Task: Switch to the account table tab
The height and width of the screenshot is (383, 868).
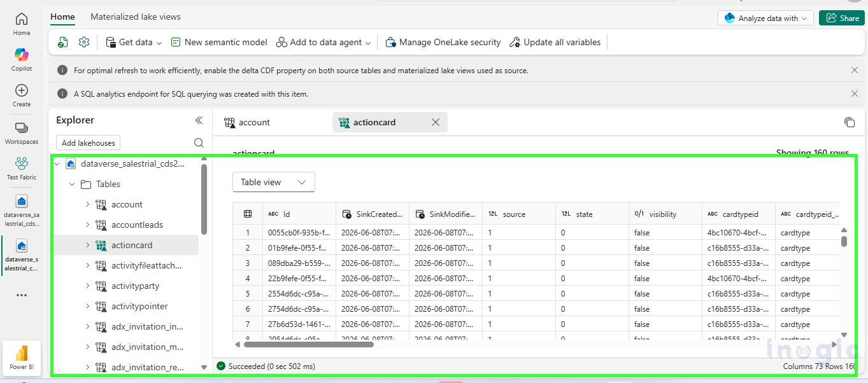Action: (247, 122)
